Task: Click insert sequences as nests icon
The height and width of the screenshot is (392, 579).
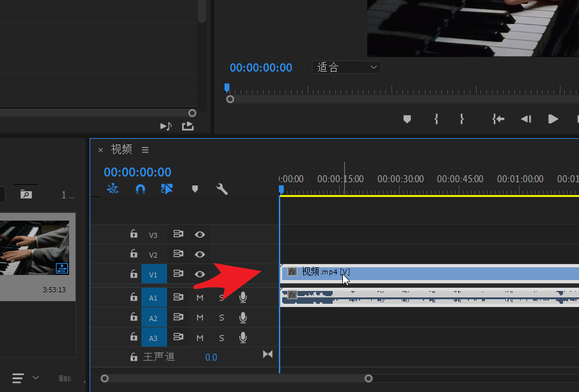Action: 113,189
